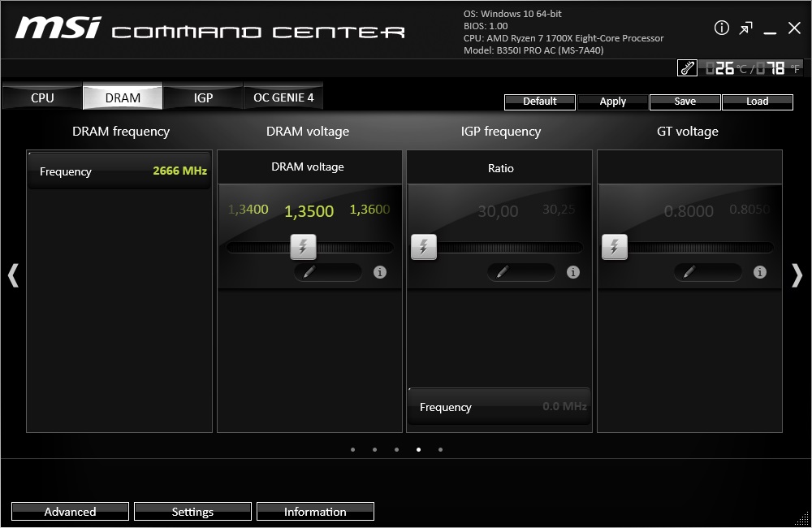Load a saved profile
The height and width of the screenshot is (528, 812).
coord(757,102)
